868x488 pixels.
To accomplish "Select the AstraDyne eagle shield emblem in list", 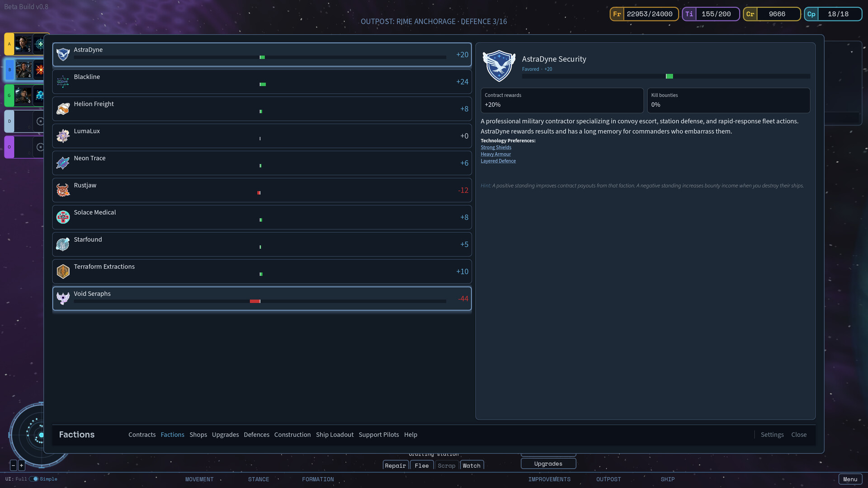I will [x=63, y=54].
